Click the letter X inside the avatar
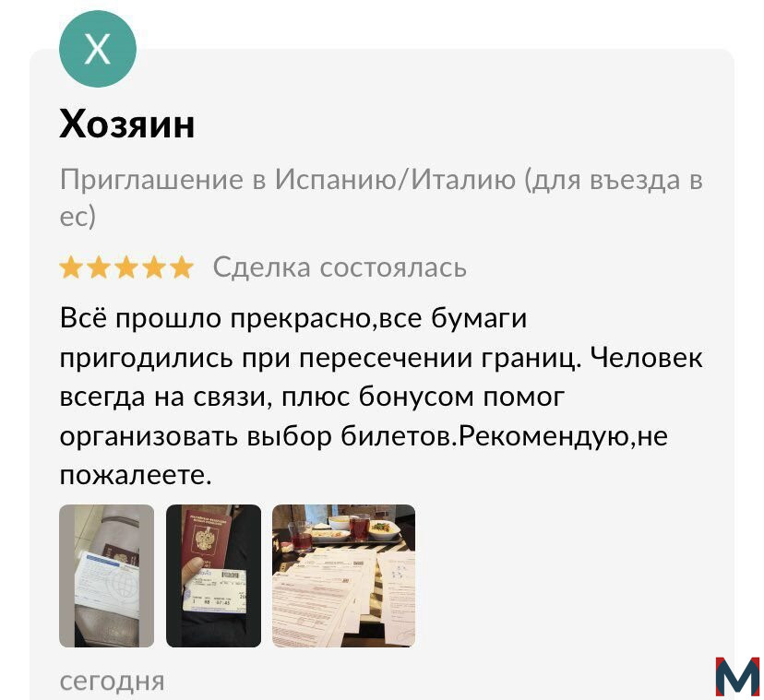Image resolution: width=764 pixels, height=700 pixels. [98, 49]
